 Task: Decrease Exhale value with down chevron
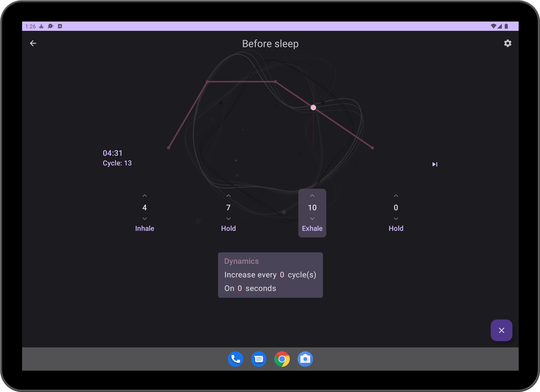click(x=312, y=218)
